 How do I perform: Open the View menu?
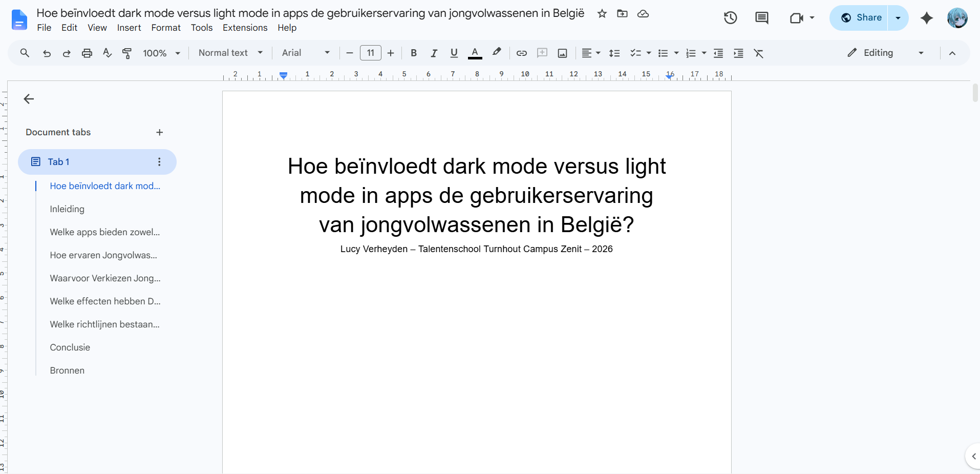click(97, 28)
